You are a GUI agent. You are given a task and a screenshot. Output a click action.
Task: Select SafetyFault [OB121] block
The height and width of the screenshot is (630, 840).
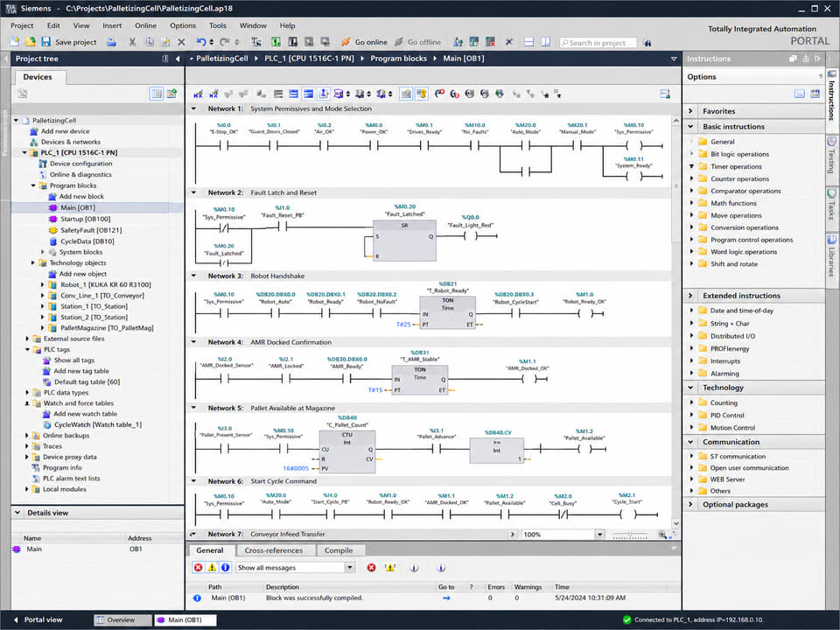coord(90,230)
